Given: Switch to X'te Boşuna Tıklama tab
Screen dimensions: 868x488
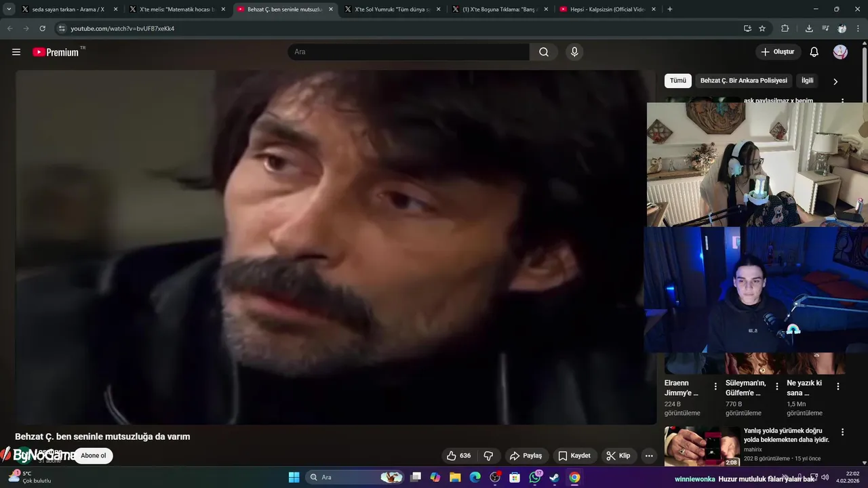Looking at the screenshot, I should pyautogui.click(x=500, y=9).
